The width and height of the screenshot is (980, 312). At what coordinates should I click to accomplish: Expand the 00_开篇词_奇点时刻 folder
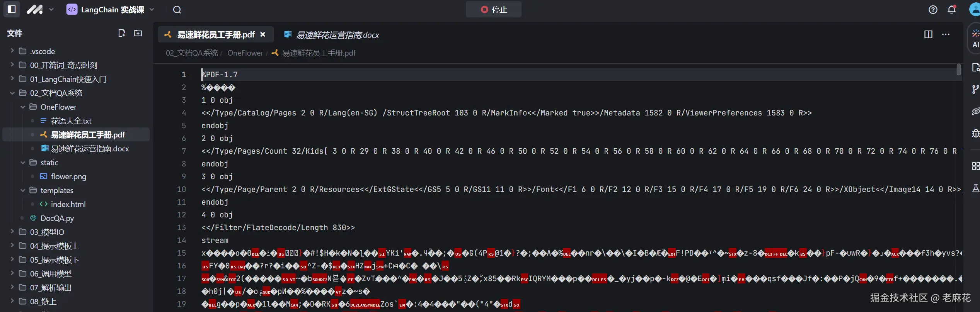pos(12,65)
